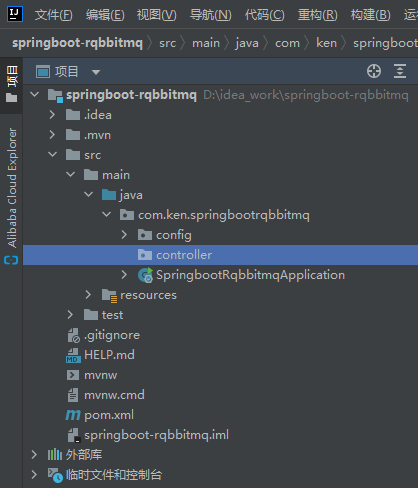418x488 pixels.
Task: Select the springboot-rqbbitmq.iml file
Action: pos(157,435)
